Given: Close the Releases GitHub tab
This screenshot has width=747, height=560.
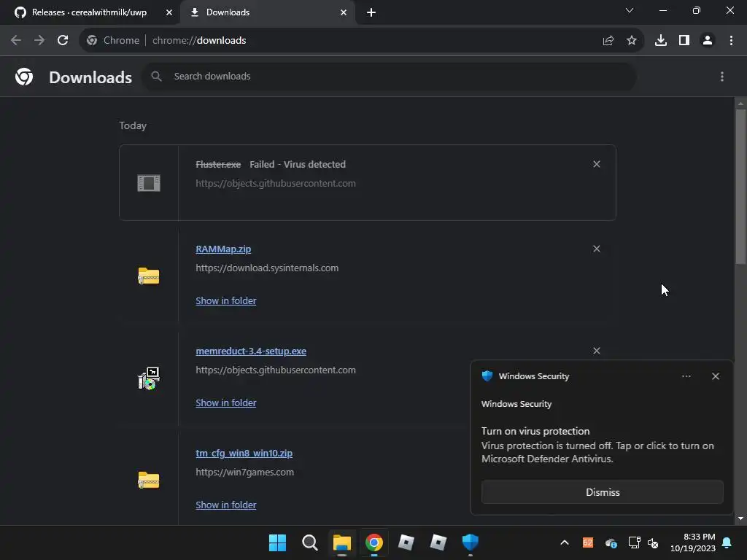Looking at the screenshot, I should click(x=169, y=12).
